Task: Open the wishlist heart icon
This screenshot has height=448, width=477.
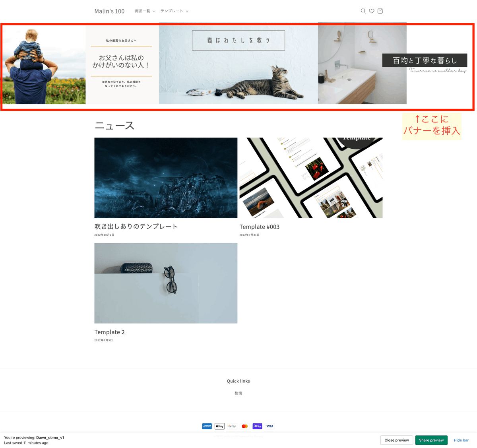Action: pyautogui.click(x=372, y=11)
